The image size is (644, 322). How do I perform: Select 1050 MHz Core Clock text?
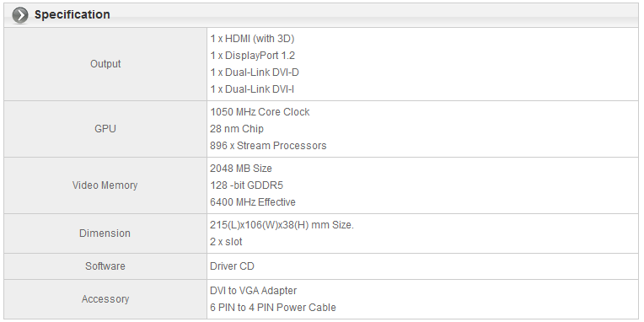(x=260, y=112)
